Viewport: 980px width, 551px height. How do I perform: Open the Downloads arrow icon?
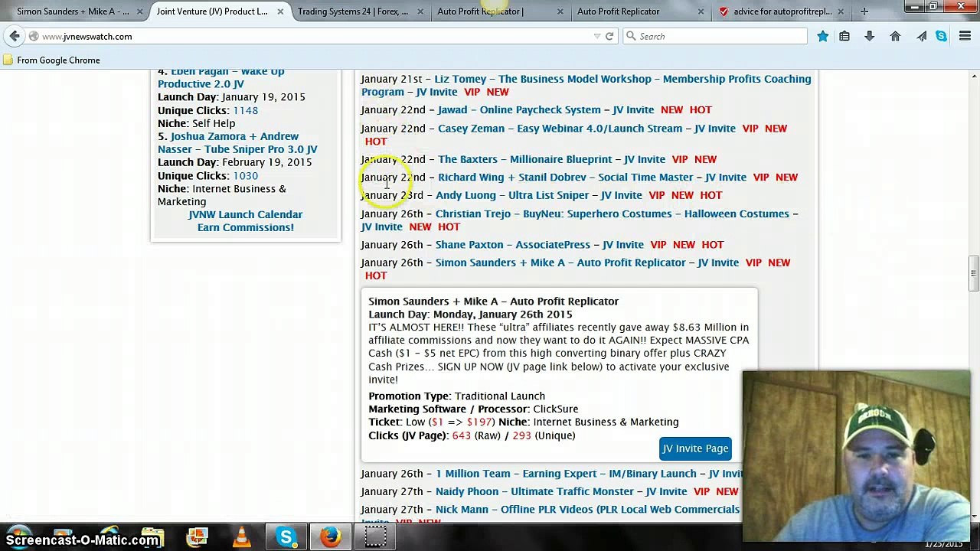pyautogui.click(x=869, y=36)
